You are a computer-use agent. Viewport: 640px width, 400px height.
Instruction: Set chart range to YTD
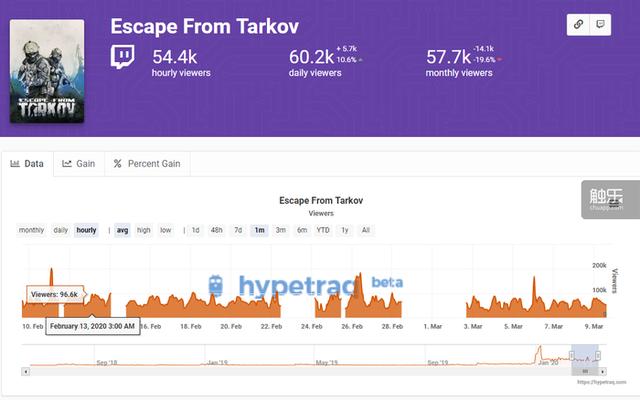pyautogui.click(x=323, y=230)
